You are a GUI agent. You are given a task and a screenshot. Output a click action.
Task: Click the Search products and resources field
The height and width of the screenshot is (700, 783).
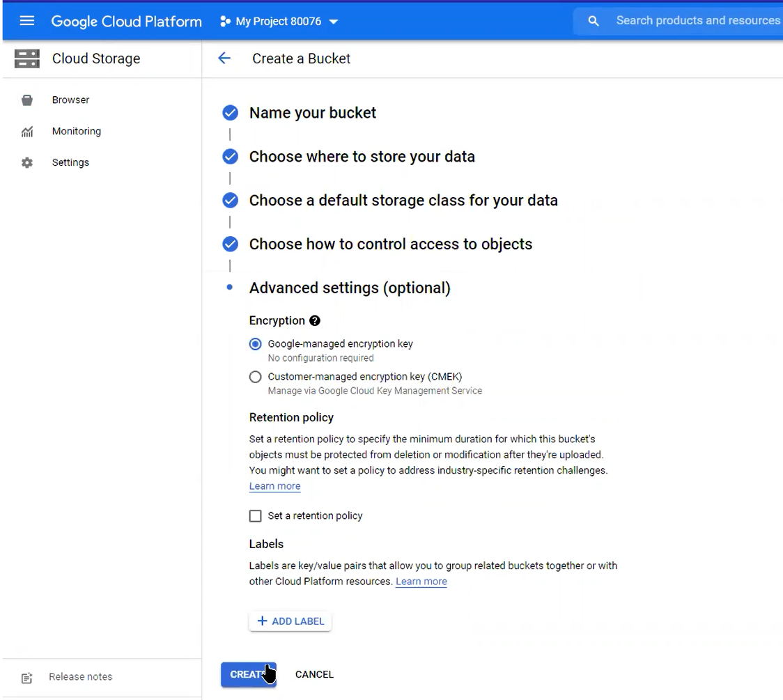[697, 20]
